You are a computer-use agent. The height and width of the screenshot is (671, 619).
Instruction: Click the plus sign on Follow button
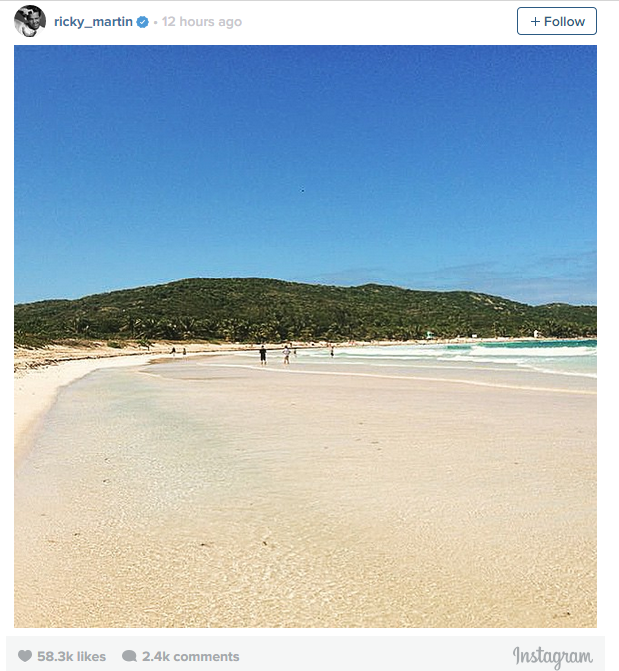click(535, 21)
